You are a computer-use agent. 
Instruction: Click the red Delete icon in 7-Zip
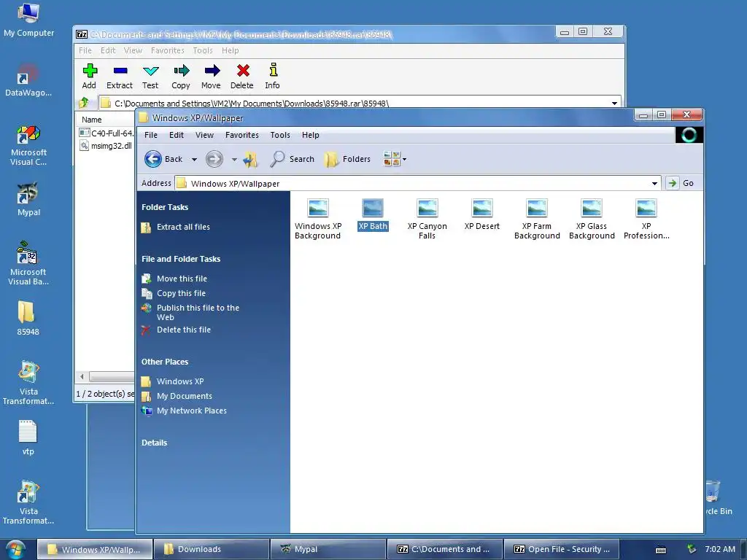pos(242,76)
